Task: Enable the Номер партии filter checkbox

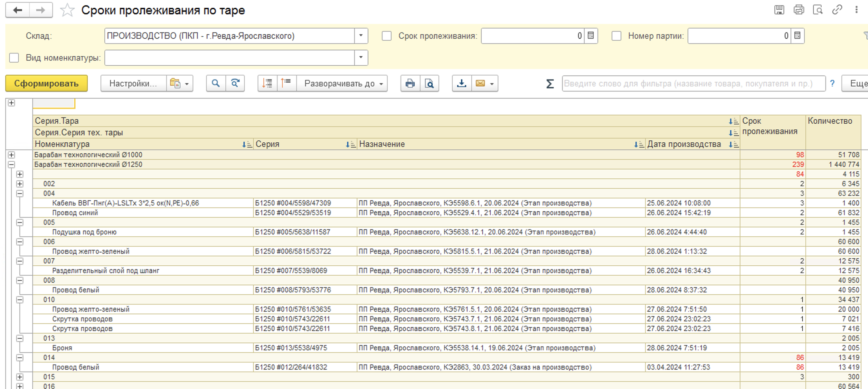Action: click(616, 36)
